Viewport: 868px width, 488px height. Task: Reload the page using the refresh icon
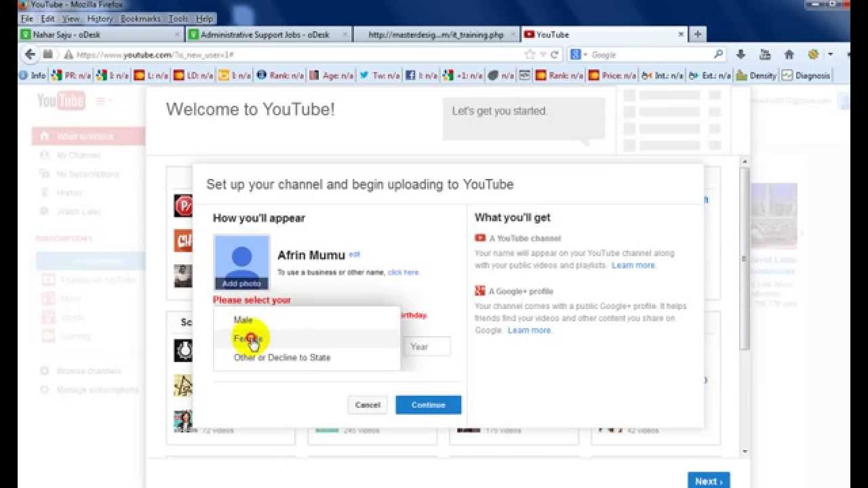click(x=554, y=55)
